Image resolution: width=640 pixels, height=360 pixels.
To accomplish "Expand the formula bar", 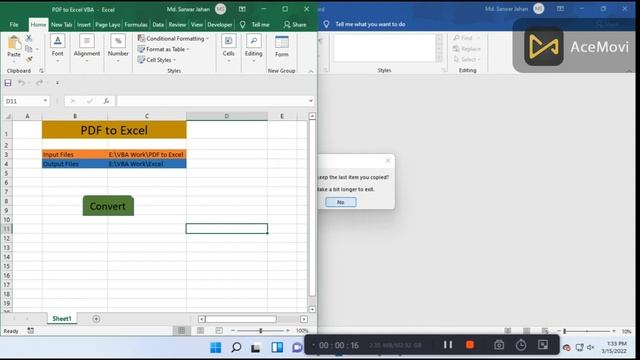I will tap(311, 101).
